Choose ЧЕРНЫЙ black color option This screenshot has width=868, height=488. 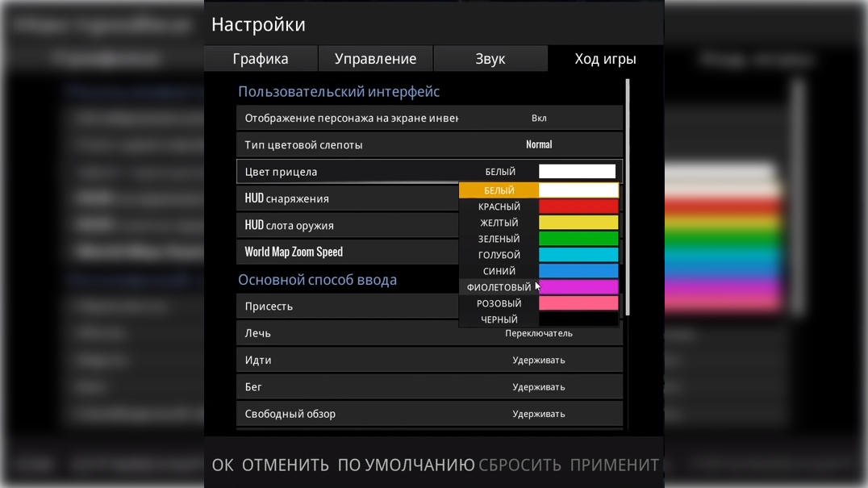538,319
